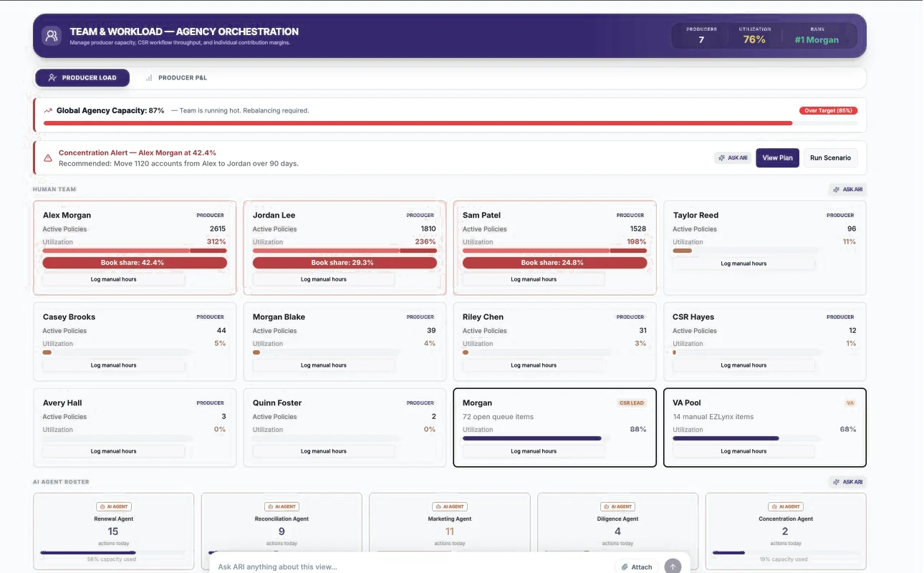This screenshot has width=924, height=573.
Task: Click Jordan Lee's Book share 29.3% bar
Action: (x=345, y=263)
